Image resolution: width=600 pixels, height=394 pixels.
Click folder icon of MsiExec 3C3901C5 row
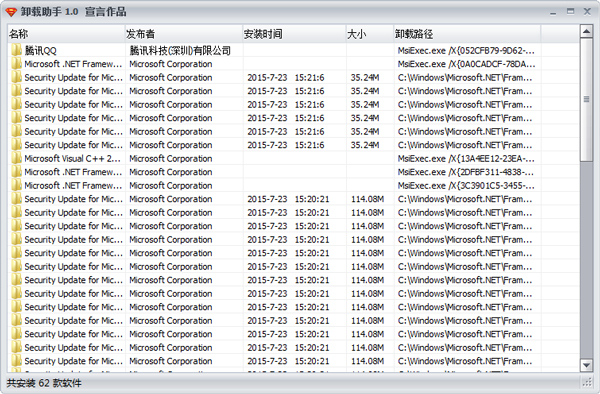16,186
